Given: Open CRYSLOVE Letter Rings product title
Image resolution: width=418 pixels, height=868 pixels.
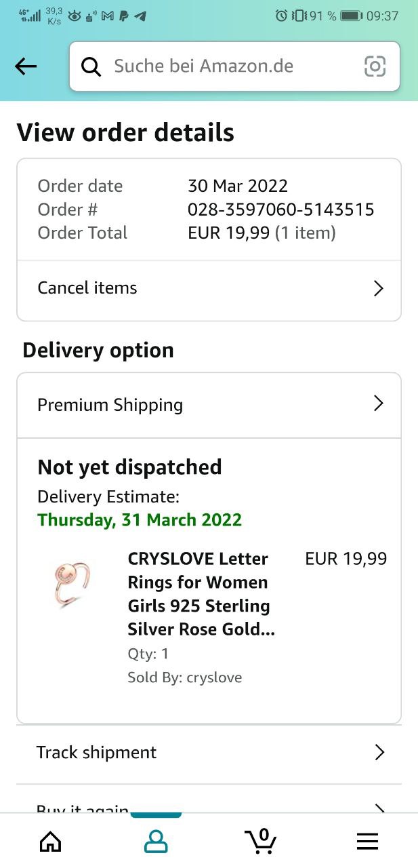Looking at the screenshot, I should click(201, 594).
